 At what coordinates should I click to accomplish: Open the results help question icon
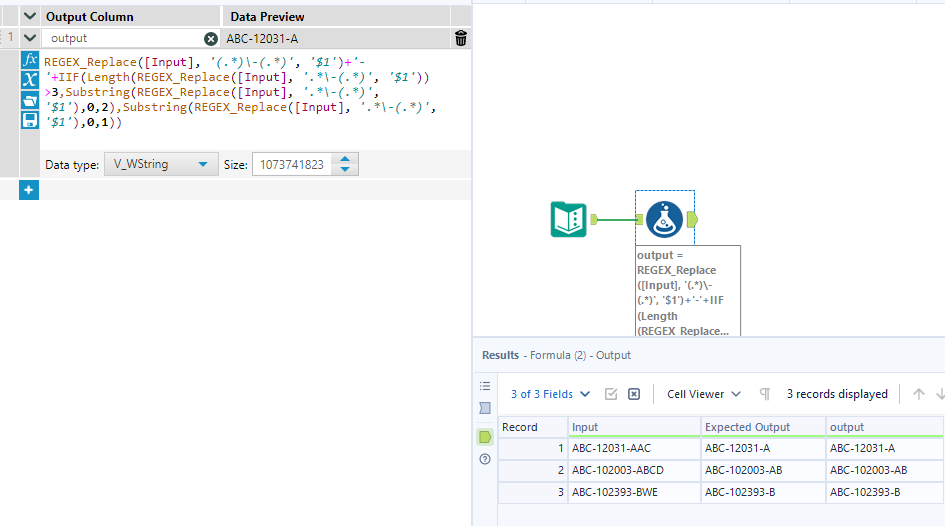pos(485,459)
